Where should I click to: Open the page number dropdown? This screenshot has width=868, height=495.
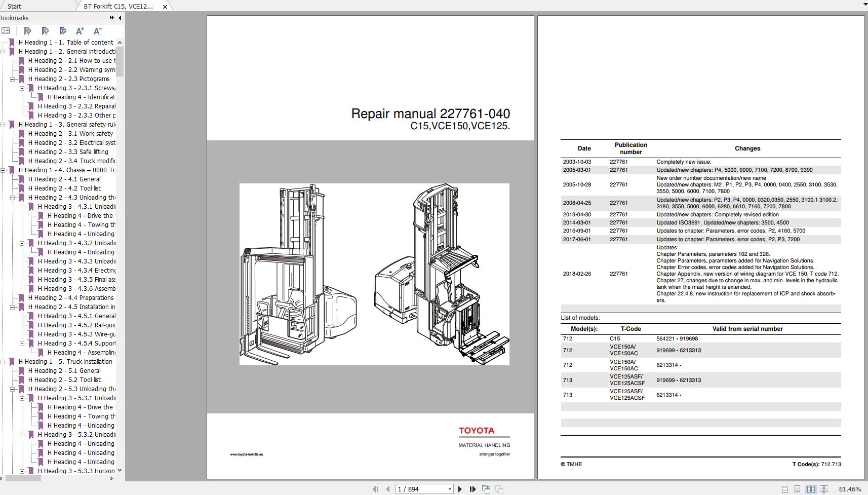(450, 489)
